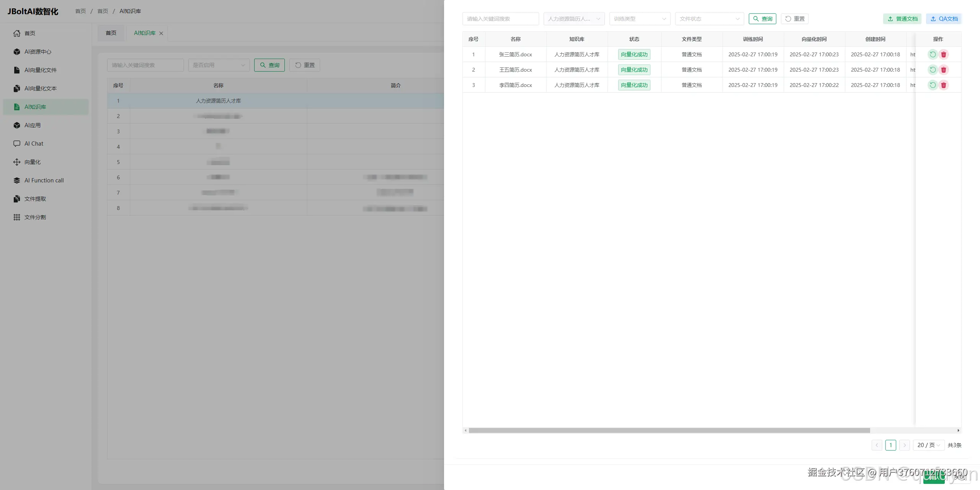Click the 查询 button in the drawer
The height and width of the screenshot is (490, 980).
pos(762,19)
